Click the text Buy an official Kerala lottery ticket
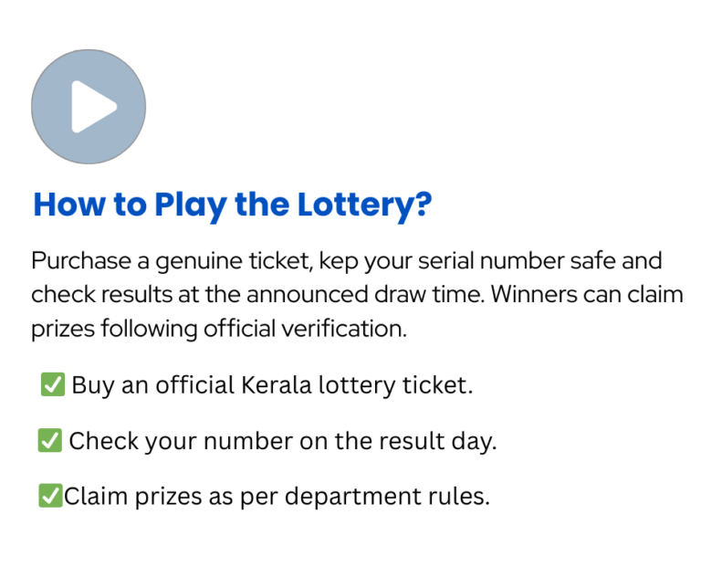This screenshot has height=588, width=701. click(272, 385)
